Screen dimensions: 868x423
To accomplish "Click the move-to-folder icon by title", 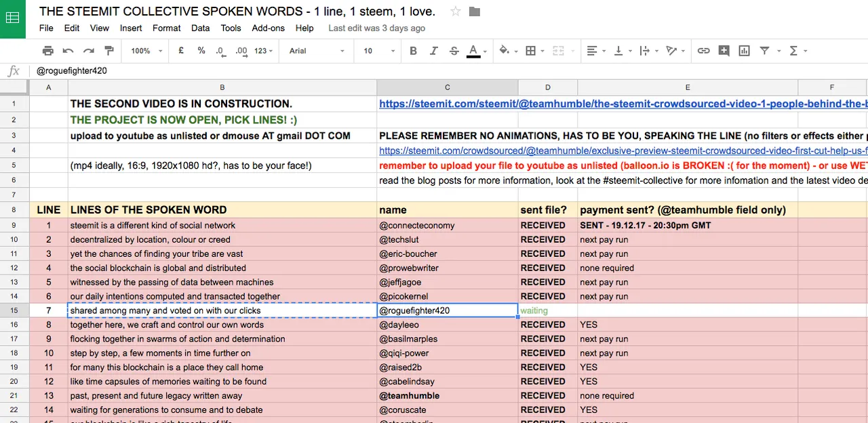I will 475,12.
